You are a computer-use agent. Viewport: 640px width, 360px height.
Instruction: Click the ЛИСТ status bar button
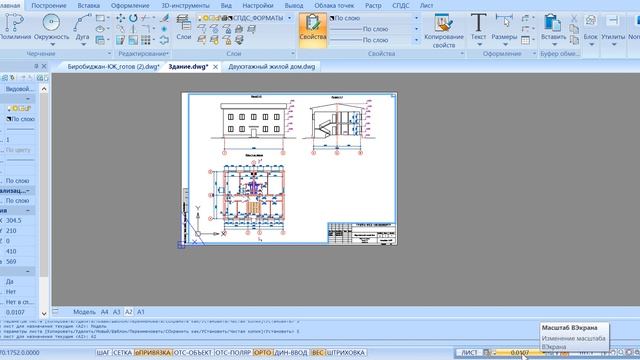[x=469, y=353]
